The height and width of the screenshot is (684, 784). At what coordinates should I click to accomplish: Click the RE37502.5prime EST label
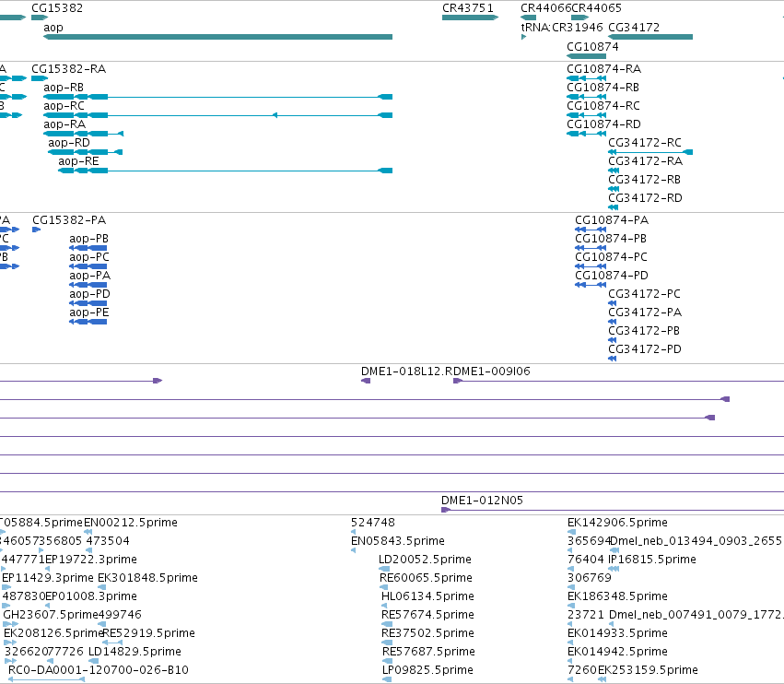coord(427,633)
